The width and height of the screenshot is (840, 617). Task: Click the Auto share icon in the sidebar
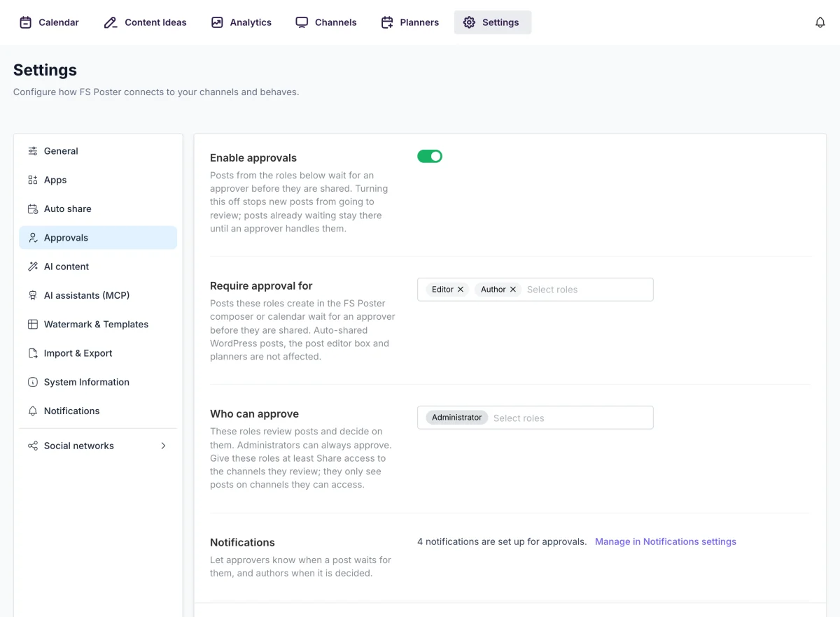33,208
